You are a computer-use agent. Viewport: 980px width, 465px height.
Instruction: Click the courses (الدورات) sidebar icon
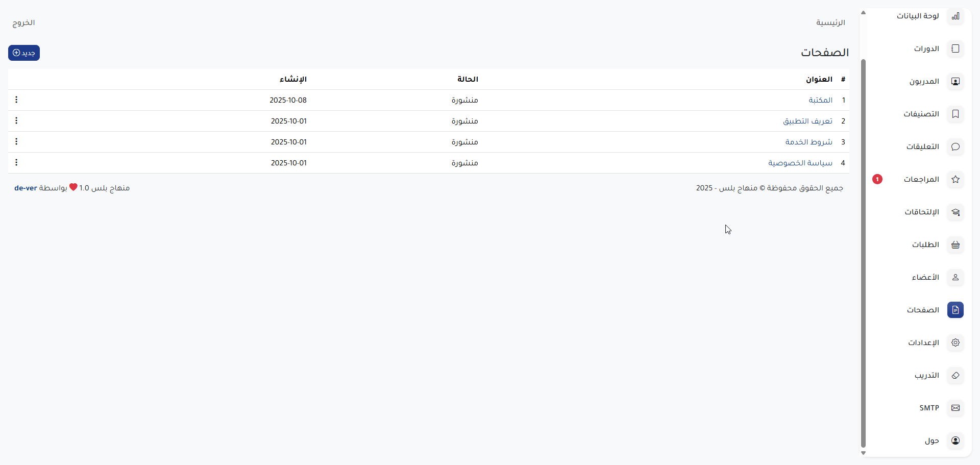click(955, 49)
